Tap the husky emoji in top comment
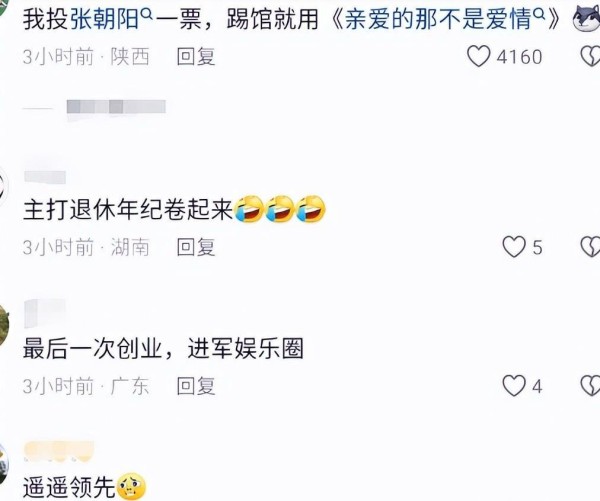600x501 pixels. tap(586, 18)
